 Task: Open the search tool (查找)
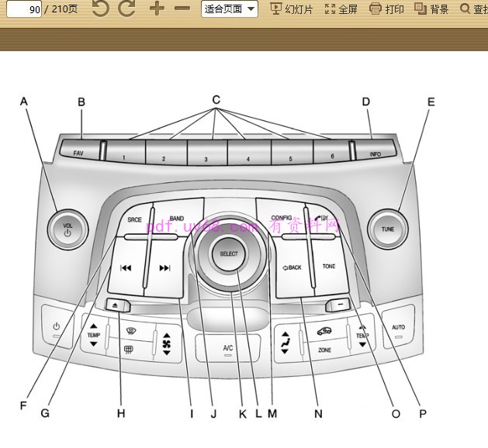(x=475, y=9)
